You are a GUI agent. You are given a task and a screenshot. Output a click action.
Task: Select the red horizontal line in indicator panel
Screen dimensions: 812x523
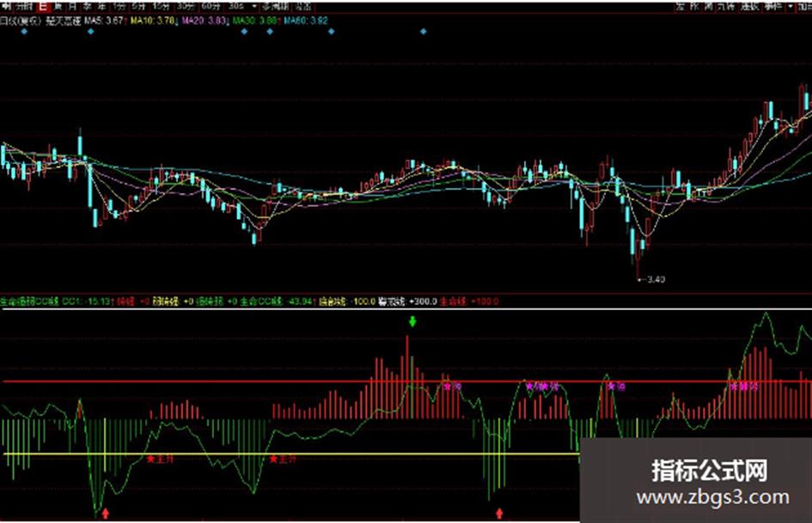click(x=406, y=381)
